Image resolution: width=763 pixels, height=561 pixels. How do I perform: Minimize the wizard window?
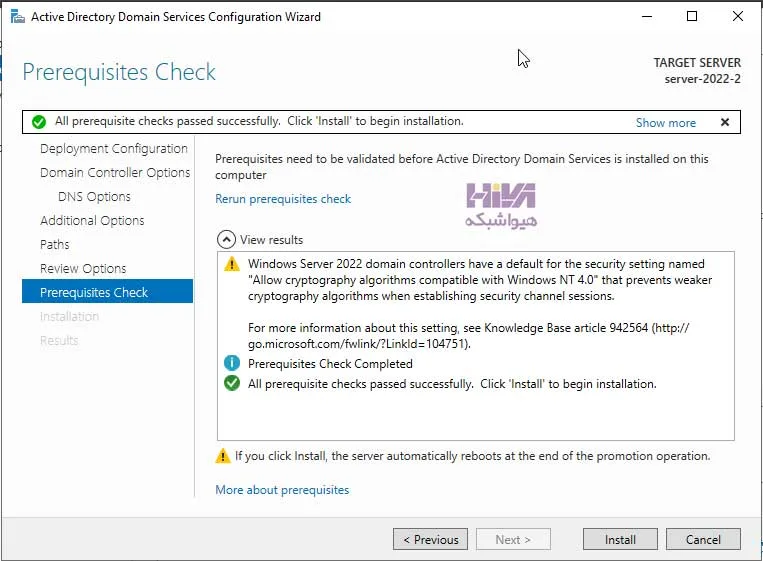tap(647, 17)
